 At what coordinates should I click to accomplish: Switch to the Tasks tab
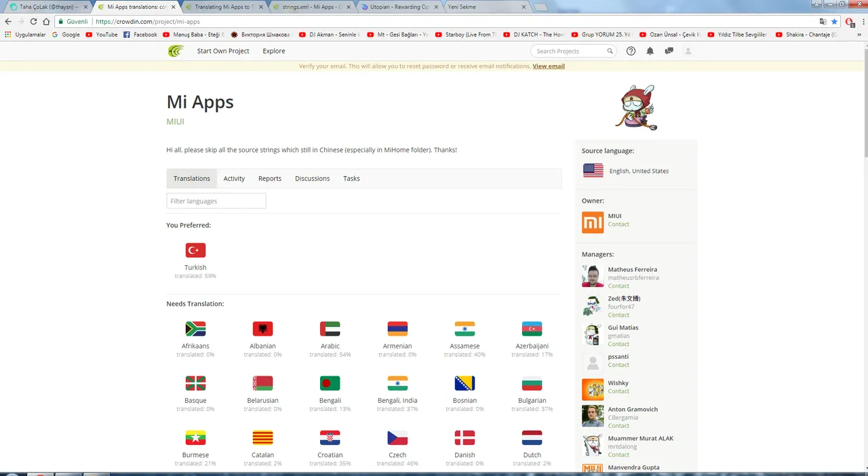[x=351, y=178]
